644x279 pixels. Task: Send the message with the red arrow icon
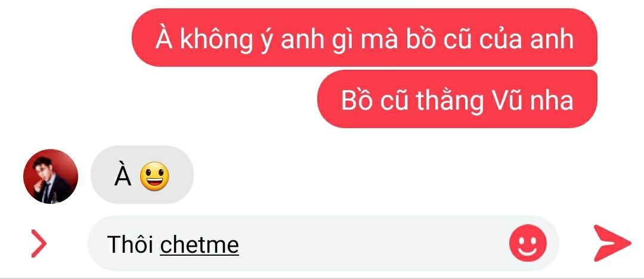point(612,243)
